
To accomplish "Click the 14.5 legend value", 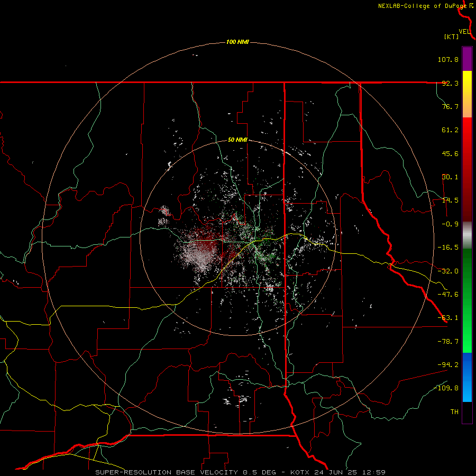I will [450, 200].
